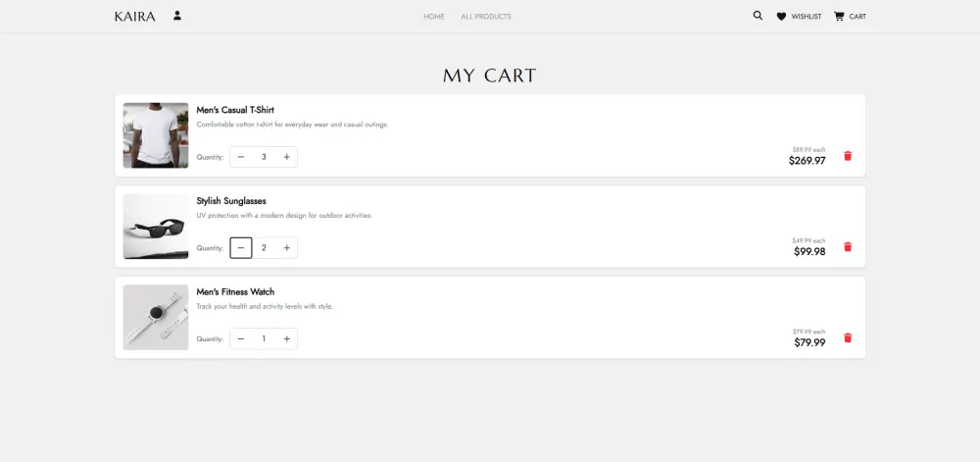Image resolution: width=980 pixels, height=462 pixels.
Task: Delete Men's Casual T-Shirt from cart
Action: point(848,156)
